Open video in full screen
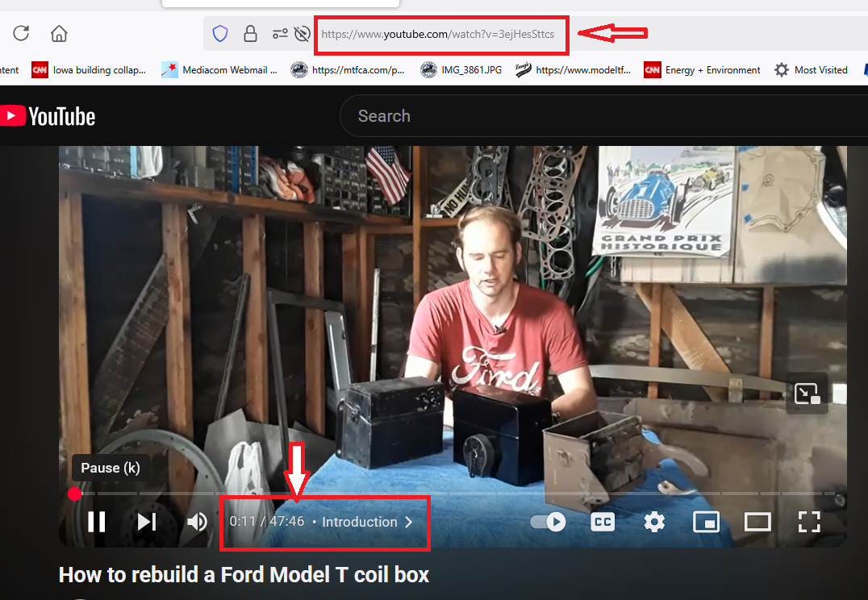This screenshot has height=600, width=868. [x=809, y=522]
